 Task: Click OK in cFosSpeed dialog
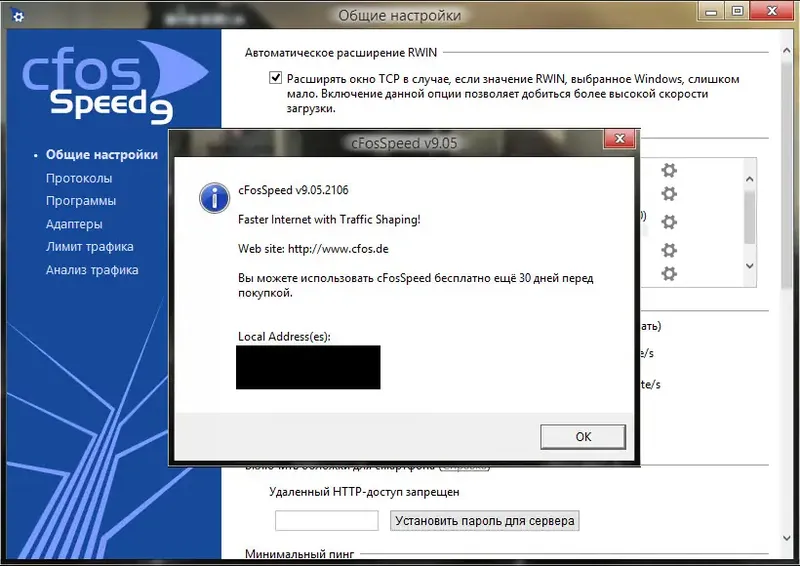point(583,437)
